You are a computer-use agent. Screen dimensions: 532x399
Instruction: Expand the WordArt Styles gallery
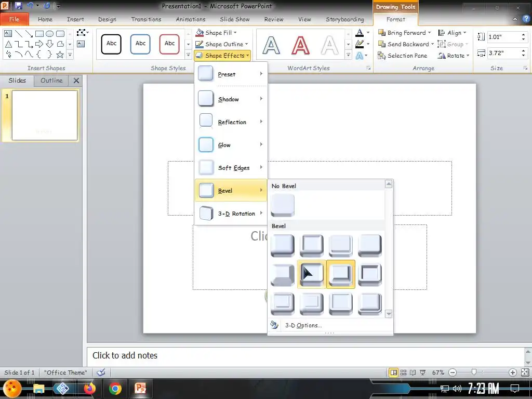(348, 55)
